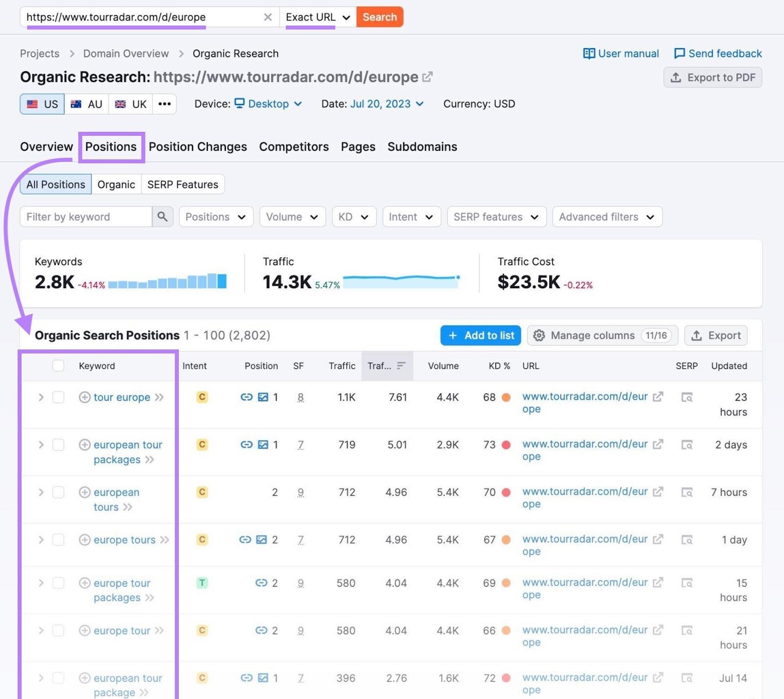
Task: Open external URL icon in tour europe row
Action: pyautogui.click(x=658, y=397)
